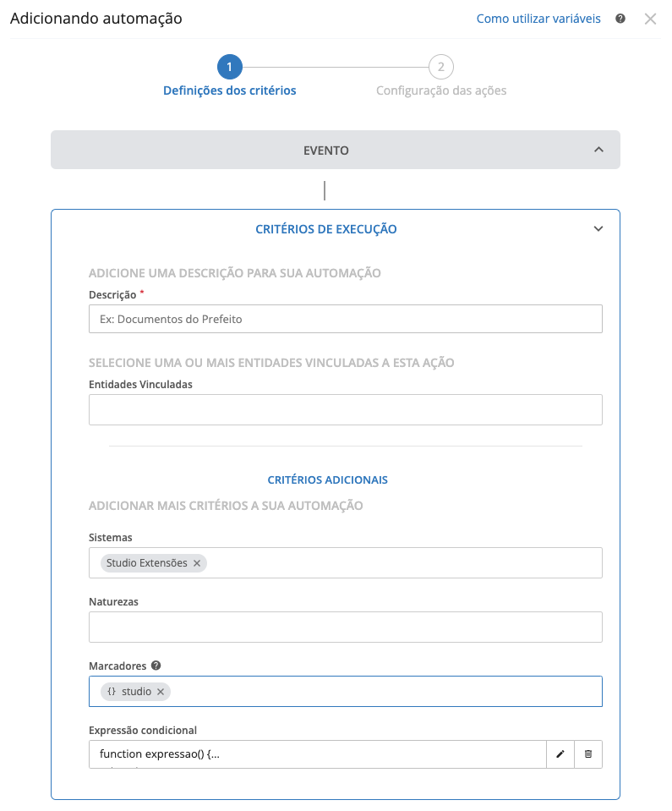
Task: Open the Entidades Vinculadas selection field
Action: [x=345, y=409]
